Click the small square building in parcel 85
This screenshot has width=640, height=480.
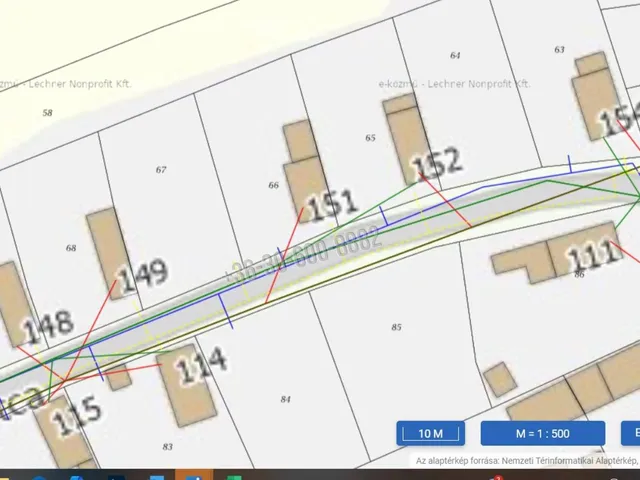coord(499,379)
